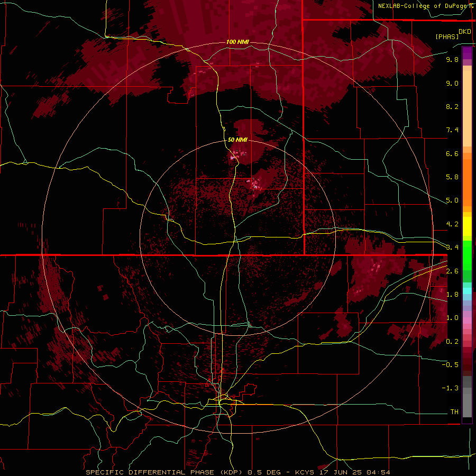The height and width of the screenshot is (476, 476).
Task: Click the 6.6 legend value
Action: [452, 153]
